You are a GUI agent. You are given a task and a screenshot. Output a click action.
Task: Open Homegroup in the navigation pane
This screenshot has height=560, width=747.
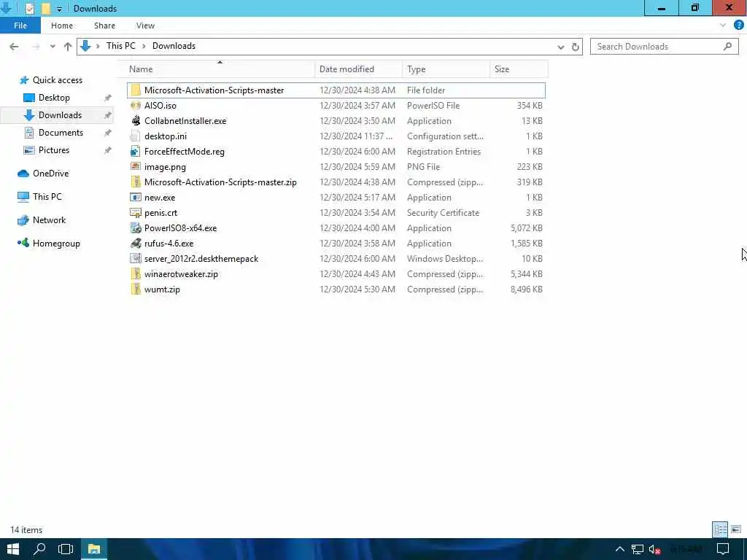click(x=55, y=244)
